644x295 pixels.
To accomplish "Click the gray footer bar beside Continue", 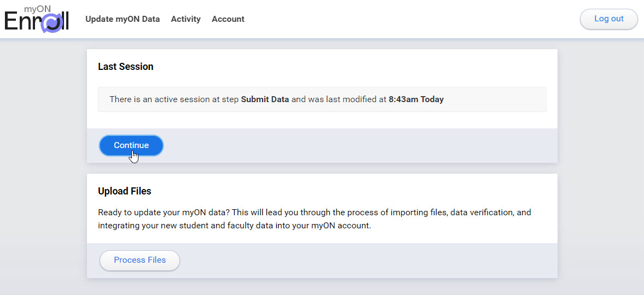I will (x=357, y=146).
